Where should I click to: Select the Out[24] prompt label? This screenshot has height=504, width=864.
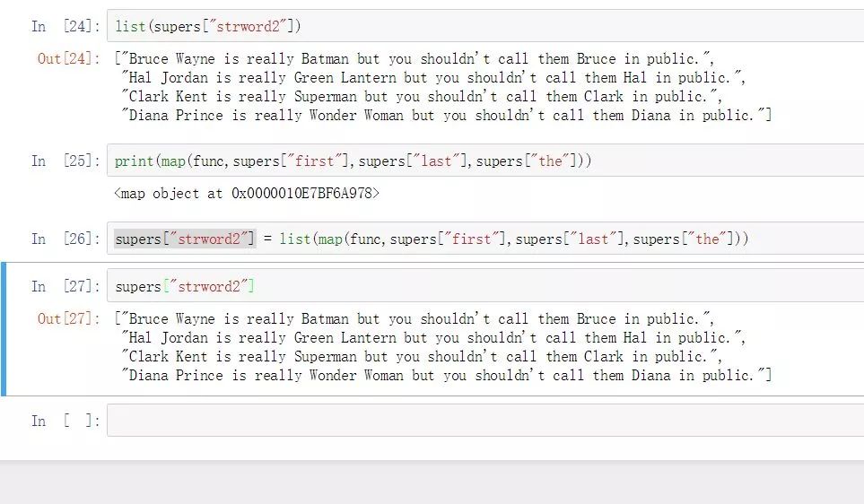pyautogui.click(x=69, y=58)
